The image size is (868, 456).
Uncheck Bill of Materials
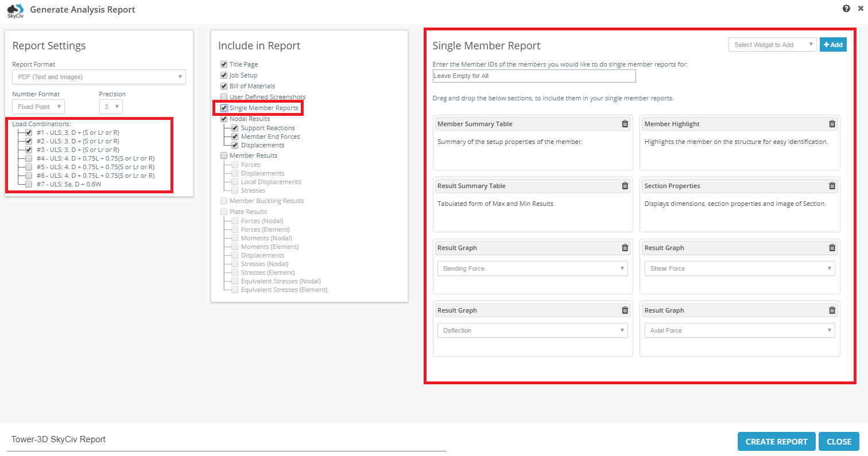(224, 86)
